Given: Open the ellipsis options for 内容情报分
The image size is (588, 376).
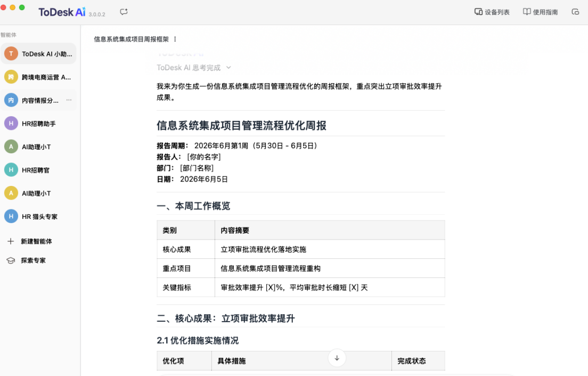Looking at the screenshot, I should 69,100.
